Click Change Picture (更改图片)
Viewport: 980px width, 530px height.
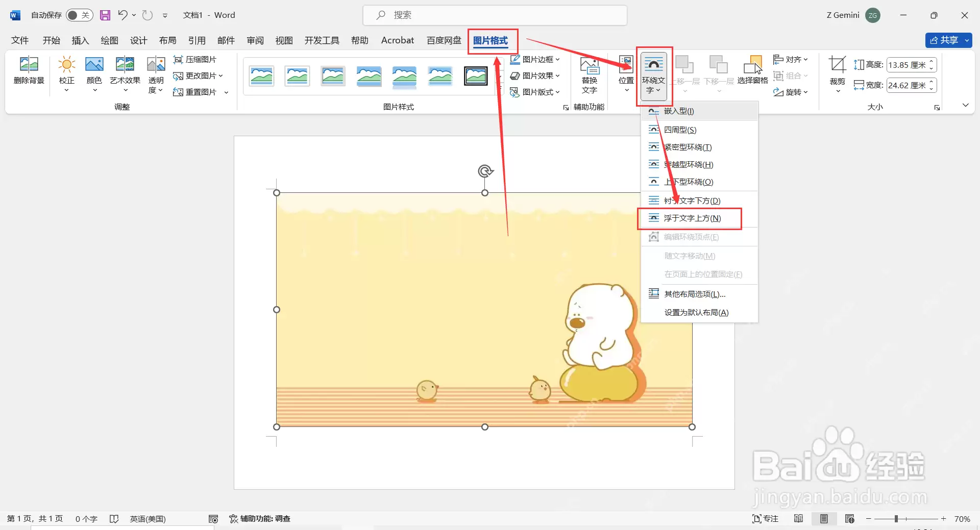click(x=198, y=76)
